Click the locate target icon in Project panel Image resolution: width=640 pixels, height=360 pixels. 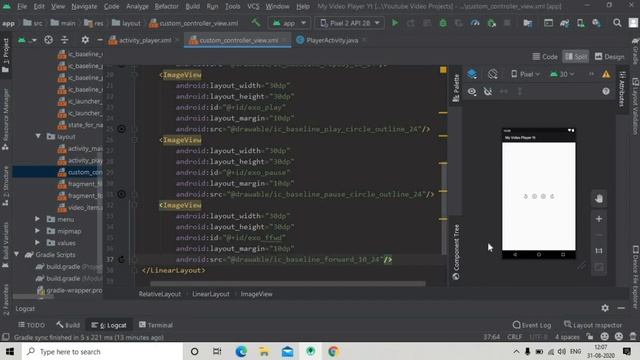click(49, 40)
